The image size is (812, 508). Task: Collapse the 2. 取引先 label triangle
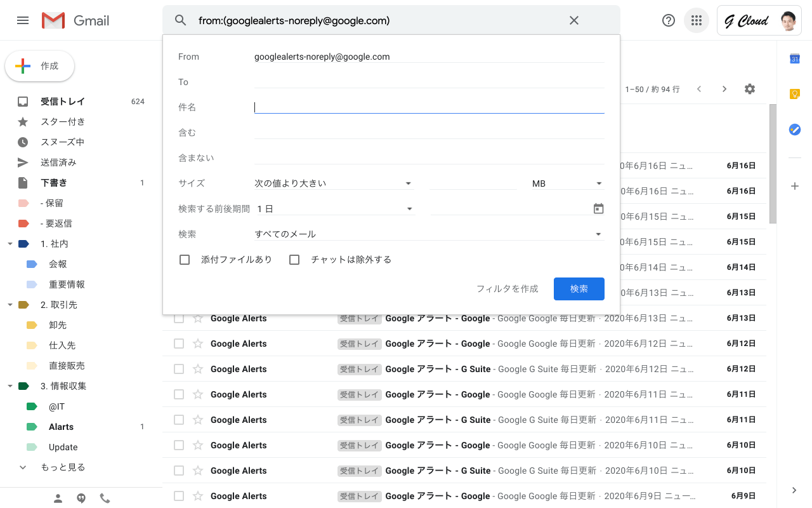coord(10,305)
